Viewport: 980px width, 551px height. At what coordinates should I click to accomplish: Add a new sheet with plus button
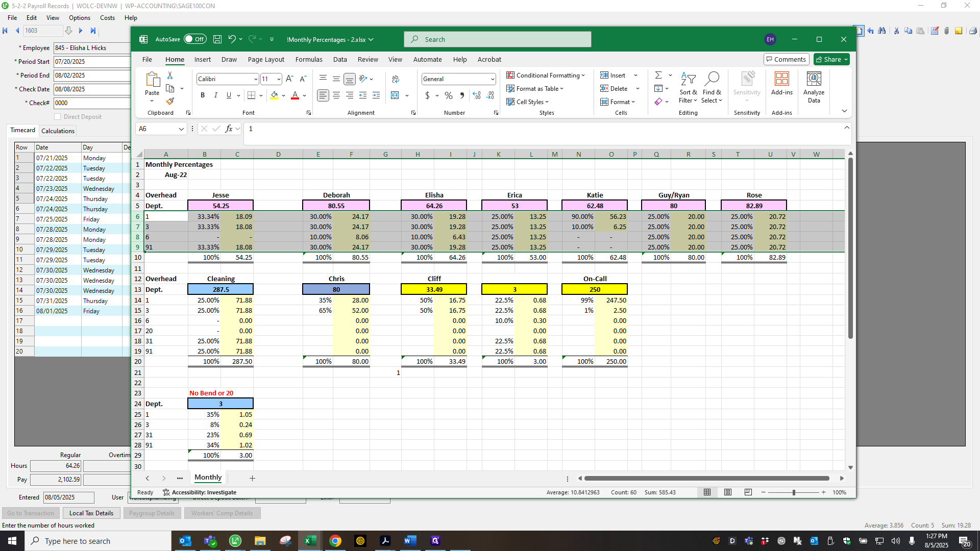point(252,478)
